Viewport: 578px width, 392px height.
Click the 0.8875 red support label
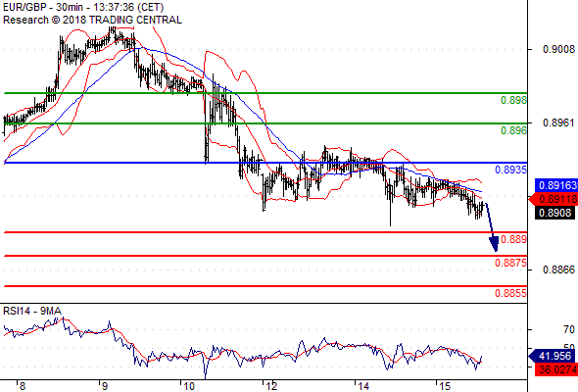[x=511, y=263]
